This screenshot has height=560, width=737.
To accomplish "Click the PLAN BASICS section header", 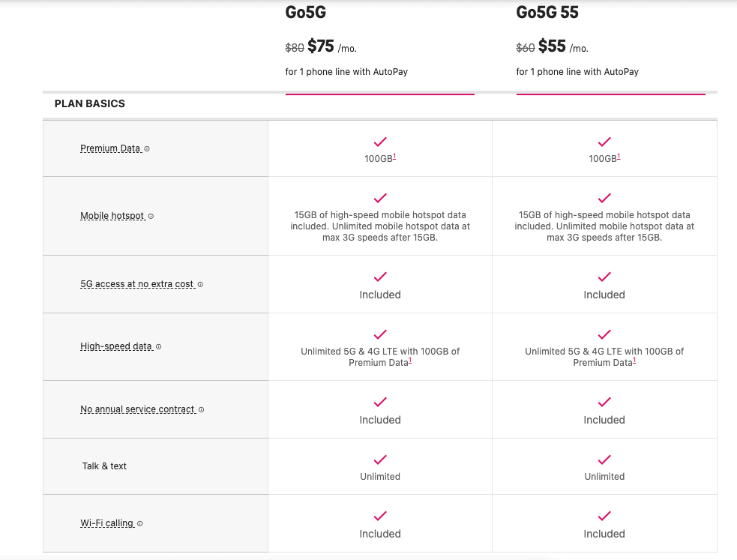I will click(x=90, y=103).
